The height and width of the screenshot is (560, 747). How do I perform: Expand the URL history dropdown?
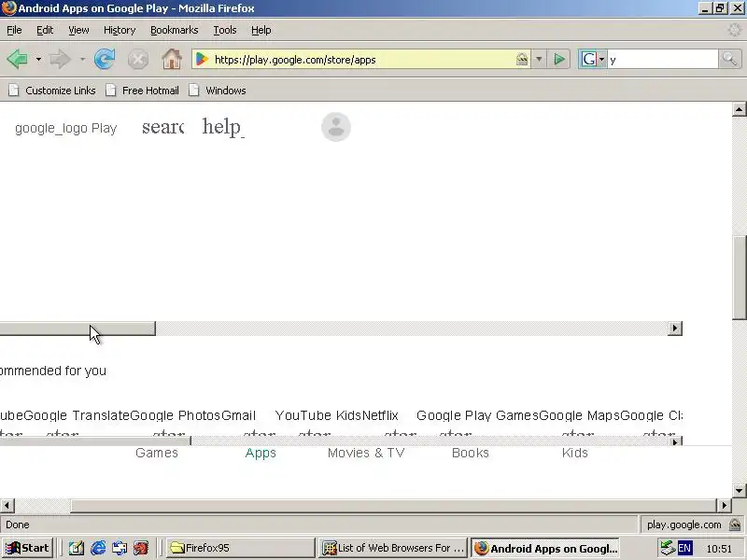539,60
